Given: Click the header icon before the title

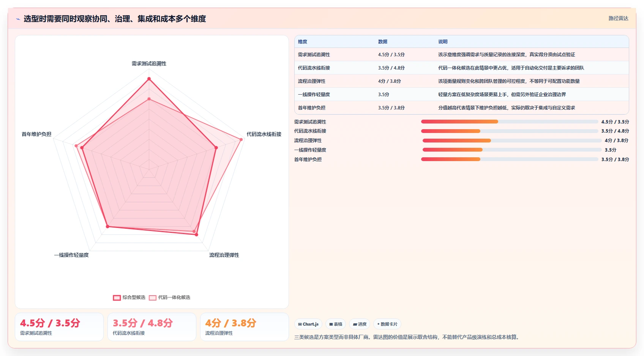Looking at the screenshot, I should click(x=18, y=19).
